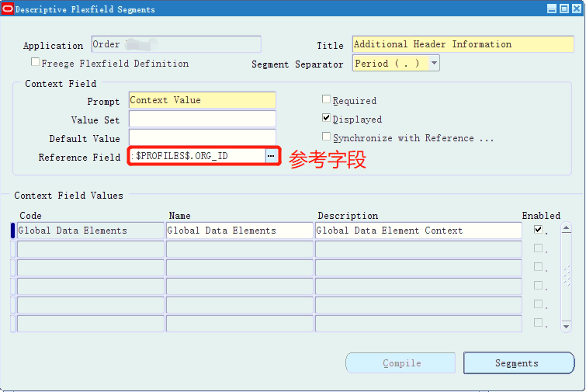This screenshot has height=392, width=586.
Task: Click the Default Value input field
Action: pyautogui.click(x=202, y=137)
